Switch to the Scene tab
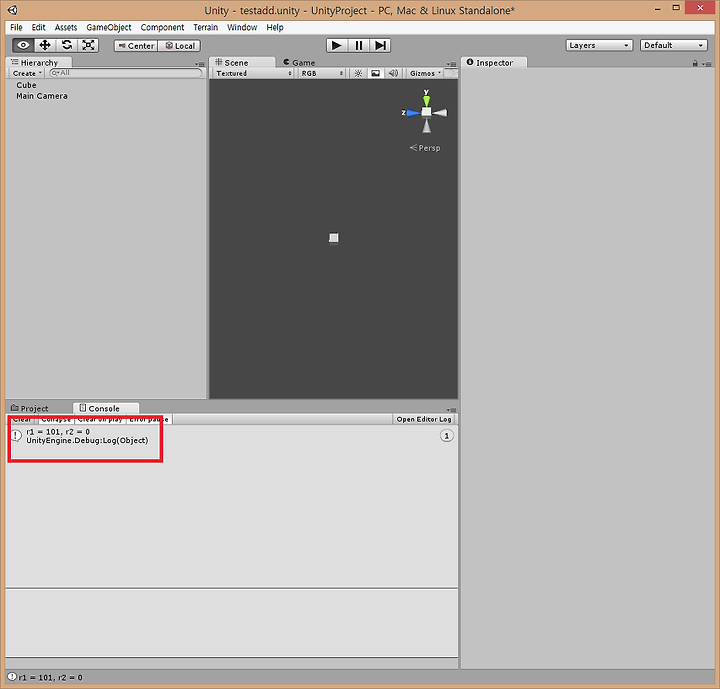 point(242,62)
